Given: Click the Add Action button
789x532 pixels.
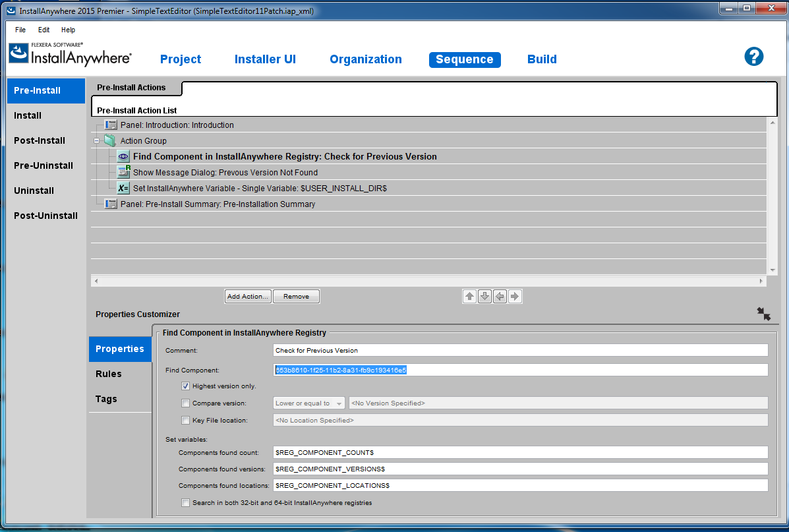Looking at the screenshot, I should [x=248, y=297].
